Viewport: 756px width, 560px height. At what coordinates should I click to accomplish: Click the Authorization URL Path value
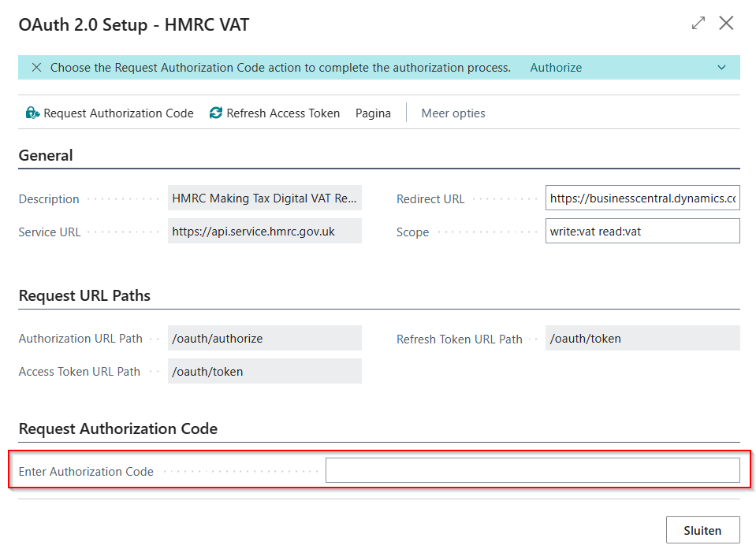point(265,338)
